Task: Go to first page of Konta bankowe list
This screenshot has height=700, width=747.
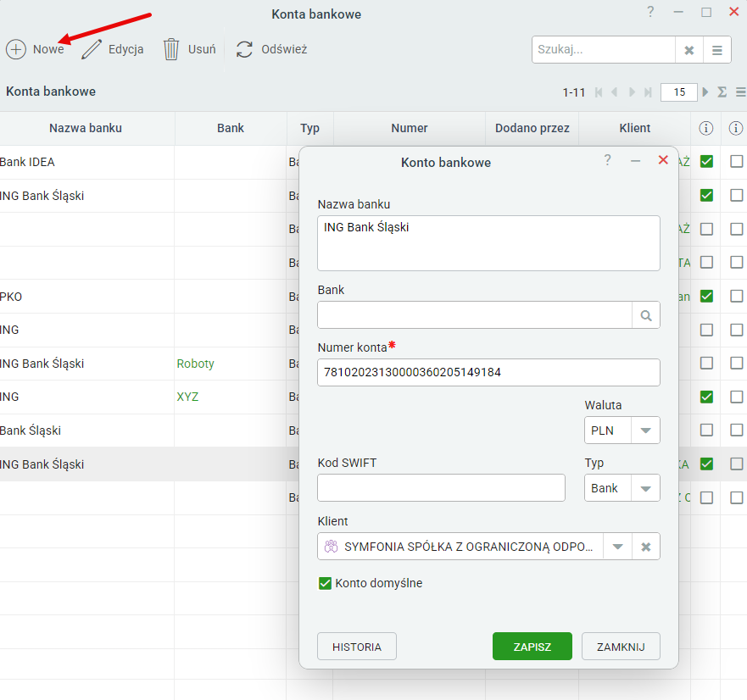Action: [599, 92]
